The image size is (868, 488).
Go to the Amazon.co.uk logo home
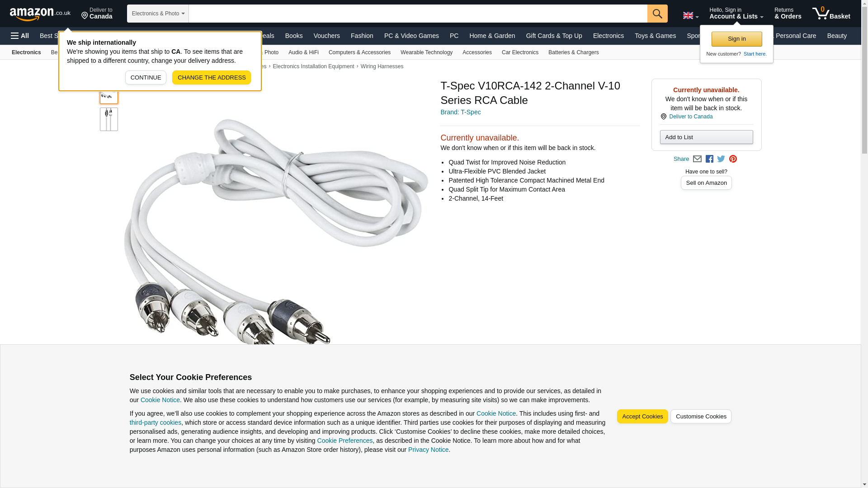point(40,14)
